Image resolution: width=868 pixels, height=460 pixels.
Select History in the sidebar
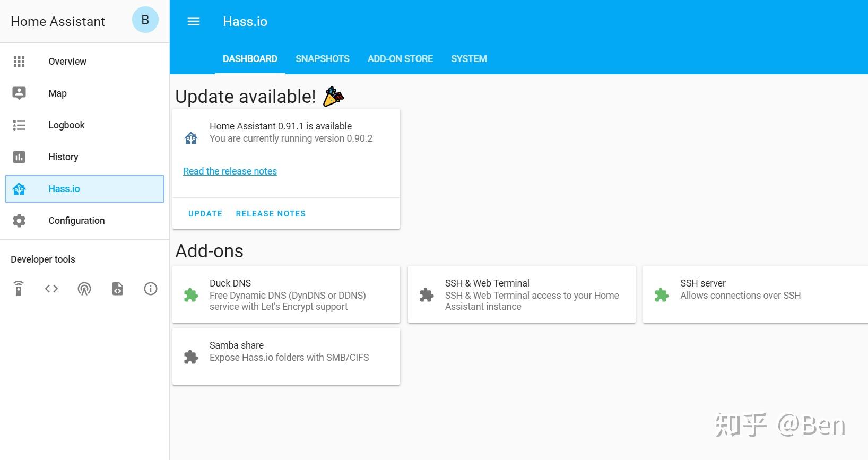pos(84,157)
